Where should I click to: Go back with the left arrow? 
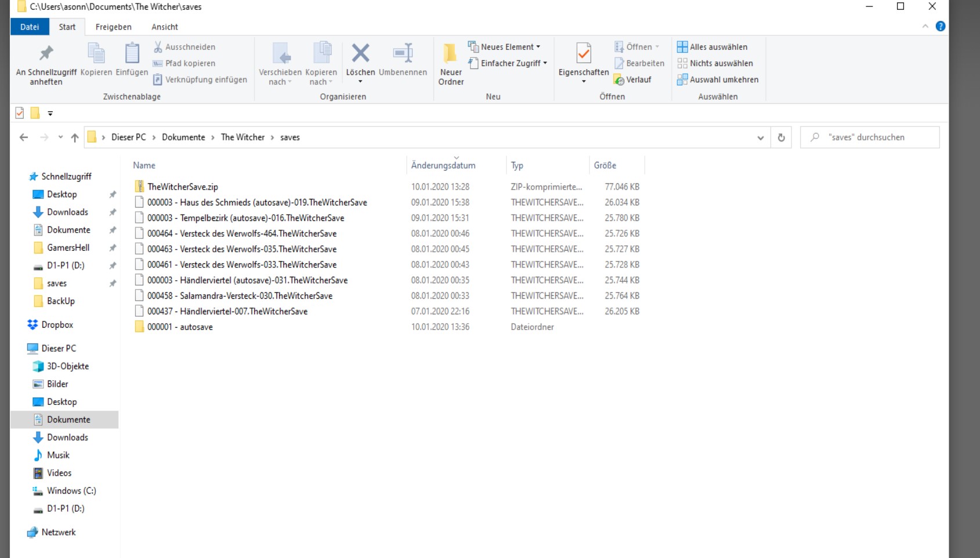point(24,137)
